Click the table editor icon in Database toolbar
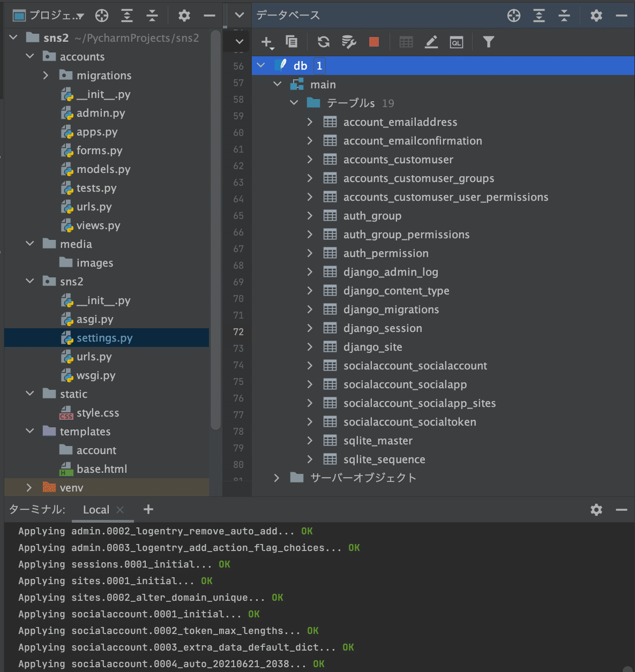635x672 pixels. (406, 42)
